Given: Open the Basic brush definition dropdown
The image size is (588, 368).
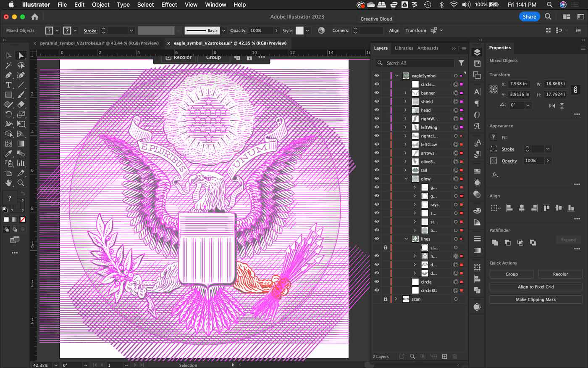Looking at the screenshot, I should point(223,30).
